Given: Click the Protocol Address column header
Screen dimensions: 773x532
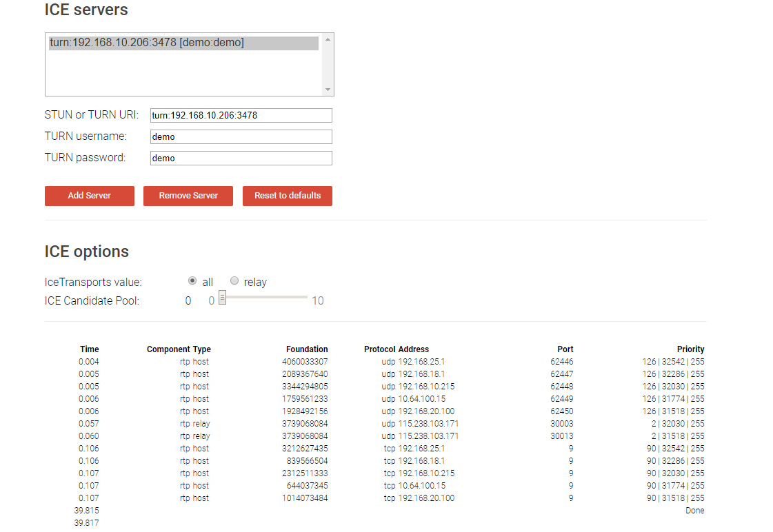Looking at the screenshot, I should [396, 349].
